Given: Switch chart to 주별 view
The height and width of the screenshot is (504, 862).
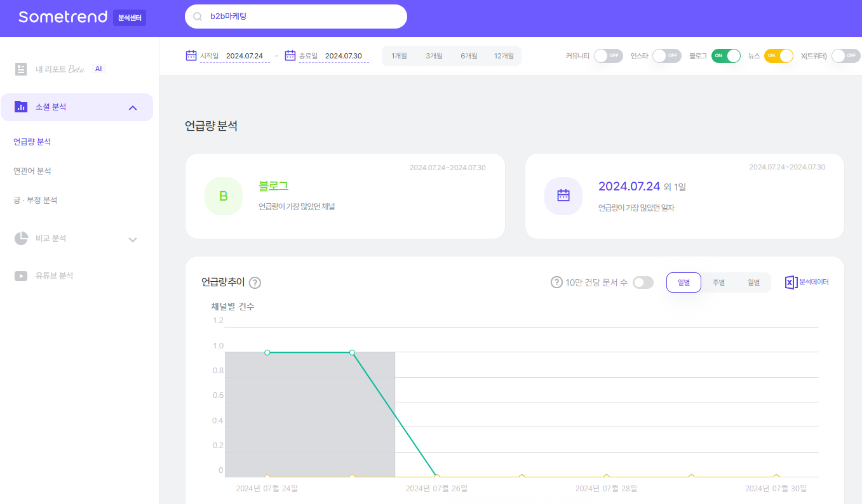Looking at the screenshot, I should point(718,282).
